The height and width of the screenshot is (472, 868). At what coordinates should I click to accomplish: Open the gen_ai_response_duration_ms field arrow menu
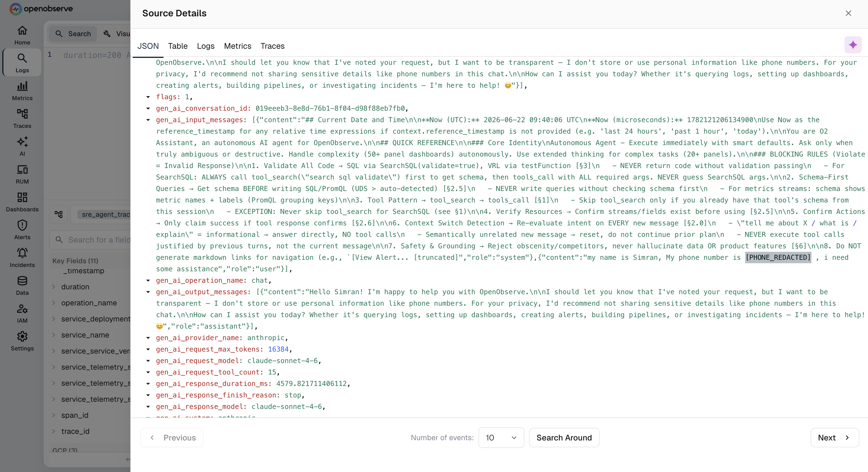pos(148,383)
